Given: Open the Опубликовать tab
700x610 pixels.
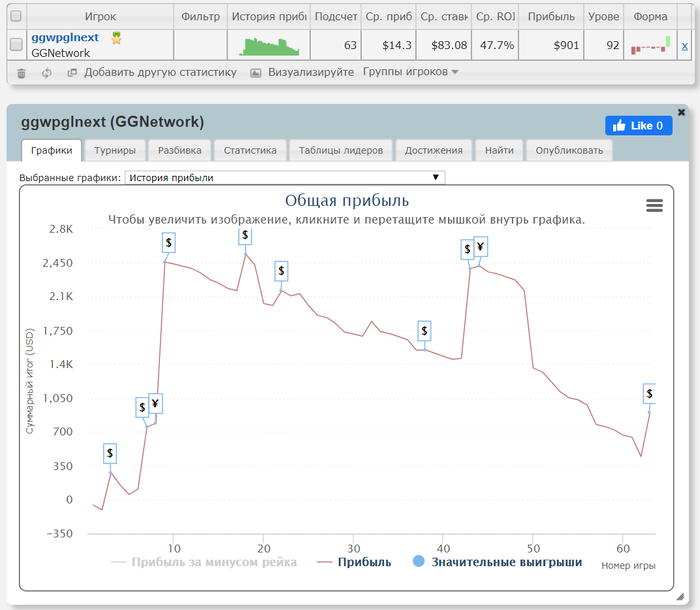Looking at the screenshot, I should (x=569, y=150).
